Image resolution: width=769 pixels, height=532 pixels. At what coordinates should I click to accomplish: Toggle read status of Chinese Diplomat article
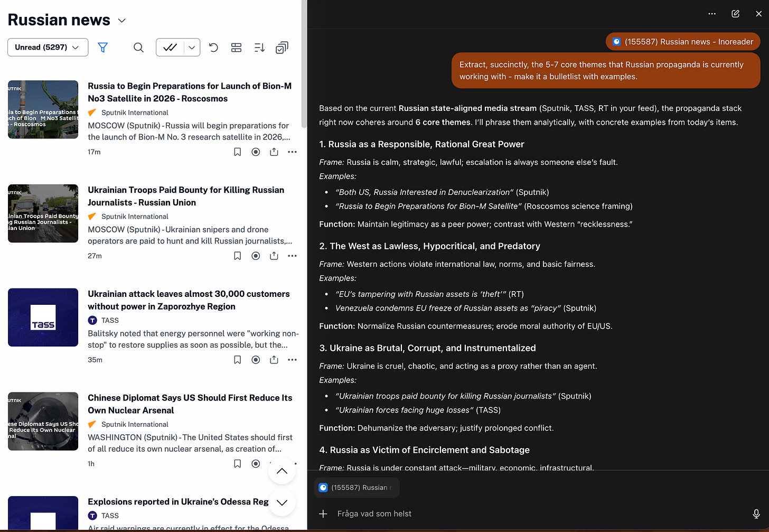tap(256, 464)
